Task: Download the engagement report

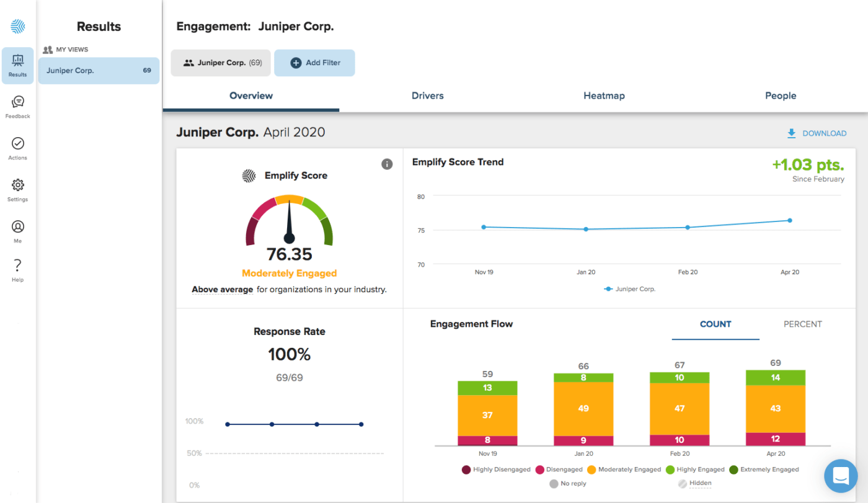Action: tap(816, 133)
